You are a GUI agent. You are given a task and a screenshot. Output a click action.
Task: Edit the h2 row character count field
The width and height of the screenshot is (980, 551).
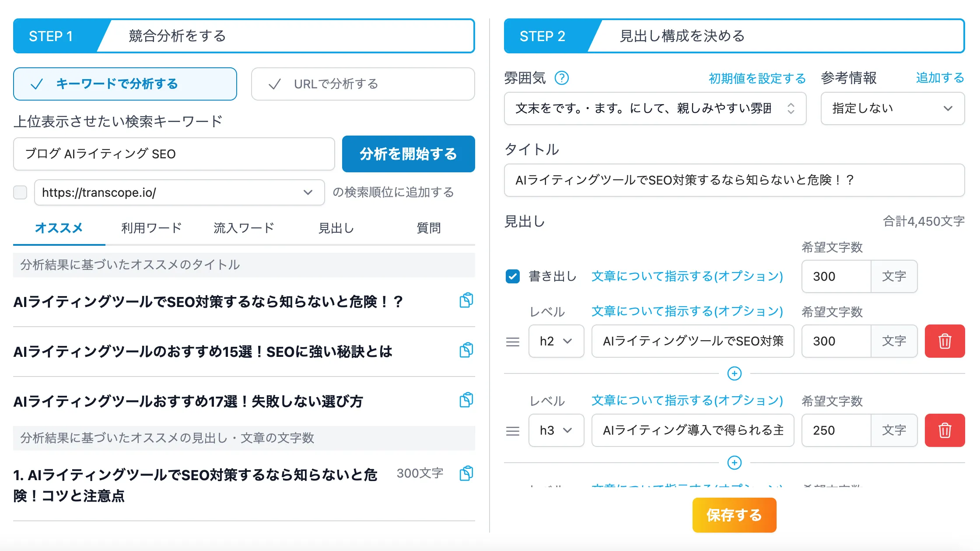tap(836, 341)
